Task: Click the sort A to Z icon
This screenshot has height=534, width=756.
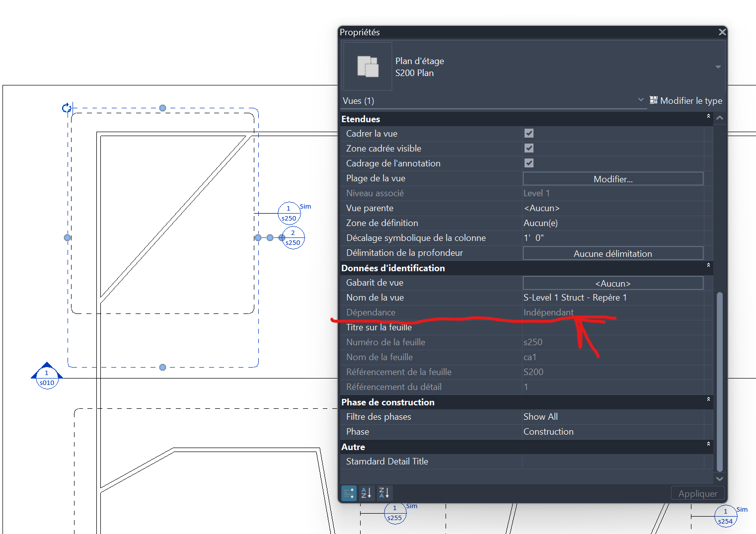Action: (367, 493)
